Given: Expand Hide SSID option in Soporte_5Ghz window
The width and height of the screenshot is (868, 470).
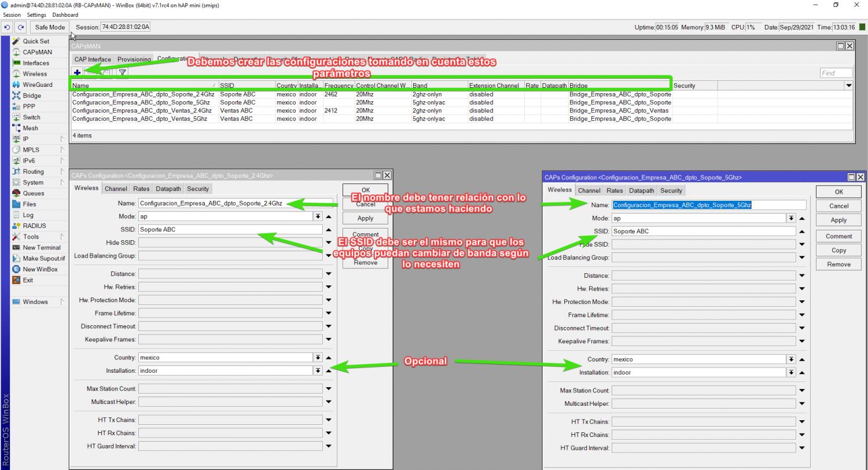Looking at the screenshot, I should pos(802,244).
